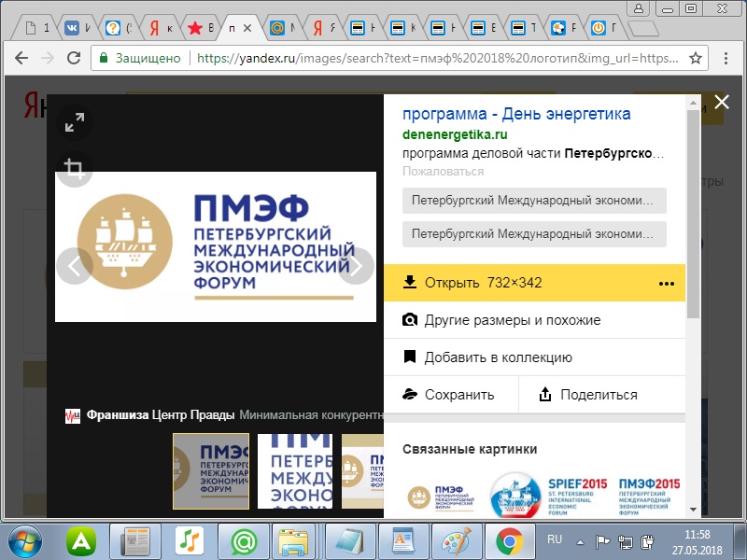Screen dimensions: 747x560
Task: Open the clock showing 11:58
Action: tap(697, 534)
